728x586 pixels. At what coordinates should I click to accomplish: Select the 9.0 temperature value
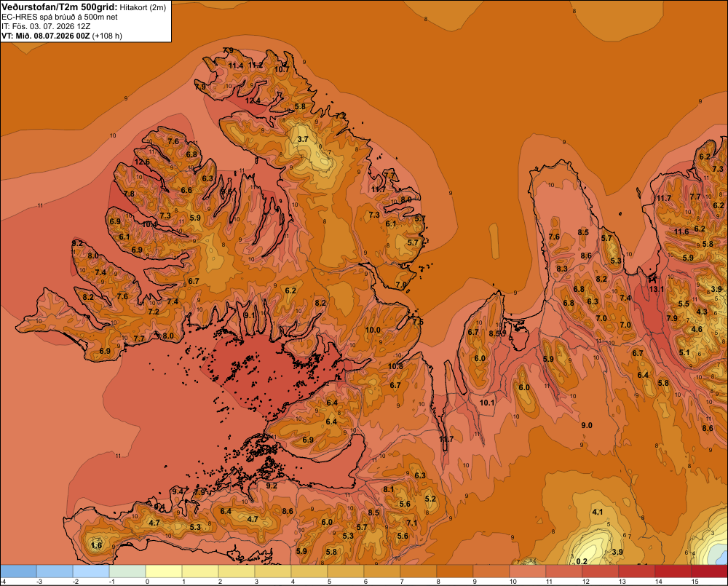[x=586, y=425]
